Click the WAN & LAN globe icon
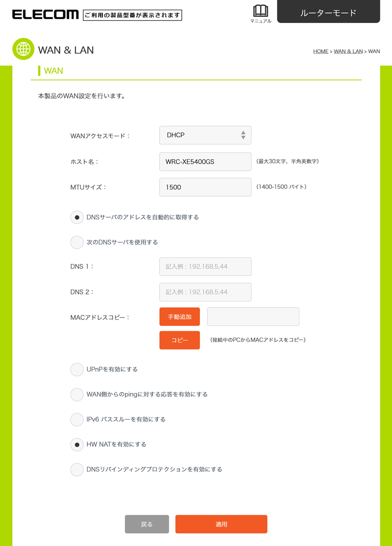This screenshot has height=546, width=392. 24,49
